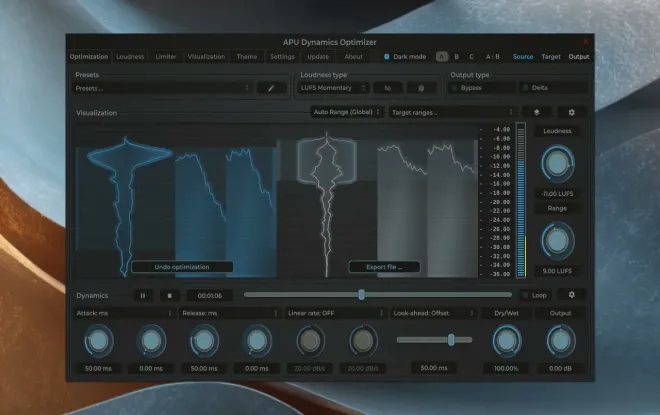Click the A›B copy button
Viewport: 660px width, 415px height.
point(492,56)
